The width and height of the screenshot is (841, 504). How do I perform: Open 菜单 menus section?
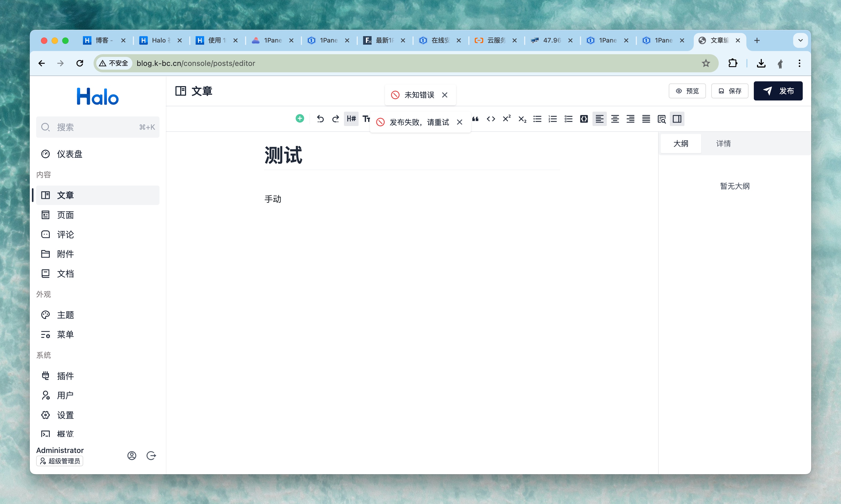coord(98,334)
